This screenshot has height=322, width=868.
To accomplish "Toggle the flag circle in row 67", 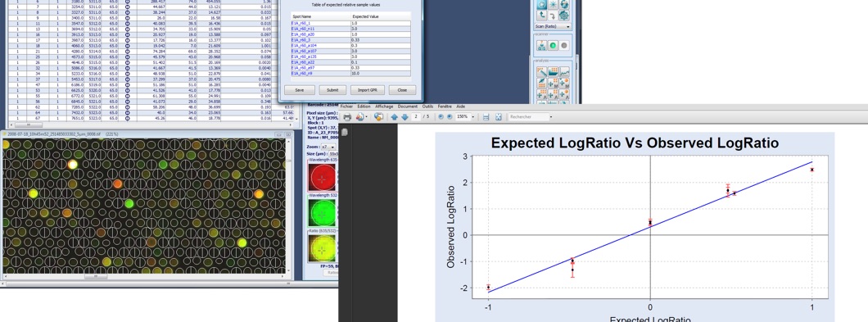I will [128, 117].
